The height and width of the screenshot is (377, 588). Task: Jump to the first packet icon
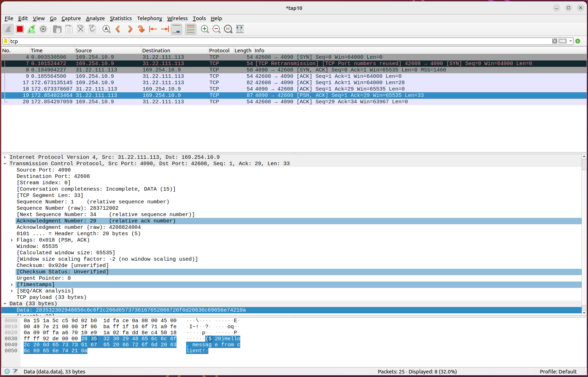[153, 29]
